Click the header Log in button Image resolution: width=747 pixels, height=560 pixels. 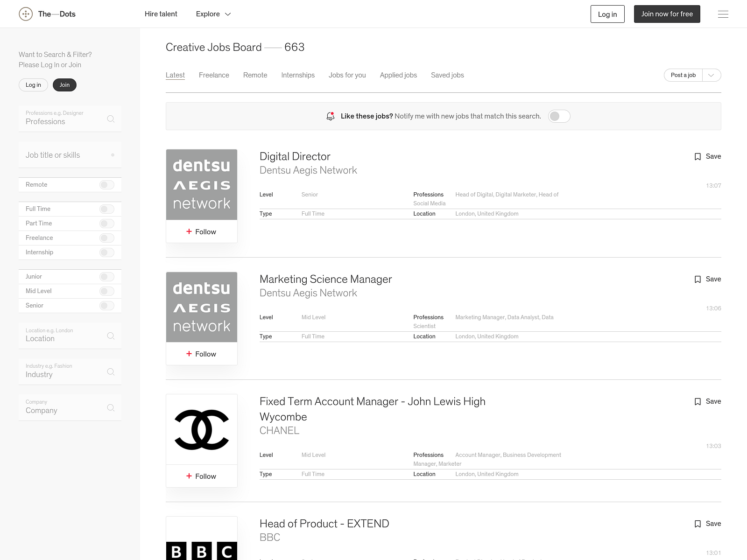tap(607, 14)
